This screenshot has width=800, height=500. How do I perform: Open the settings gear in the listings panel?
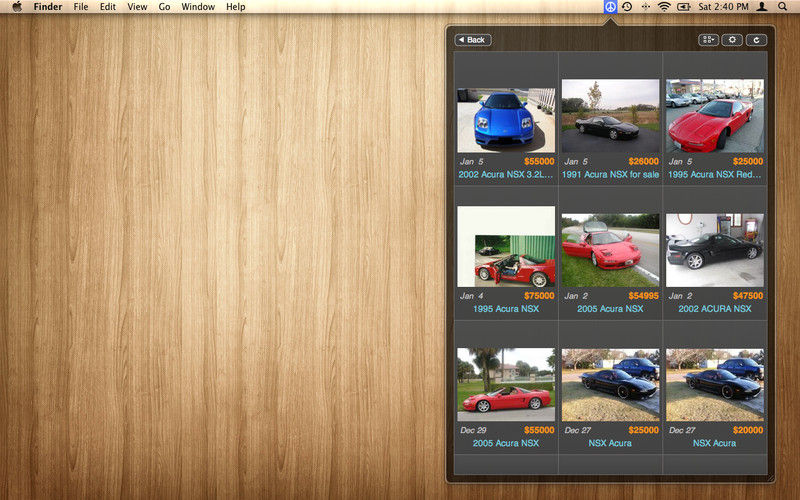tap(732, 40)
